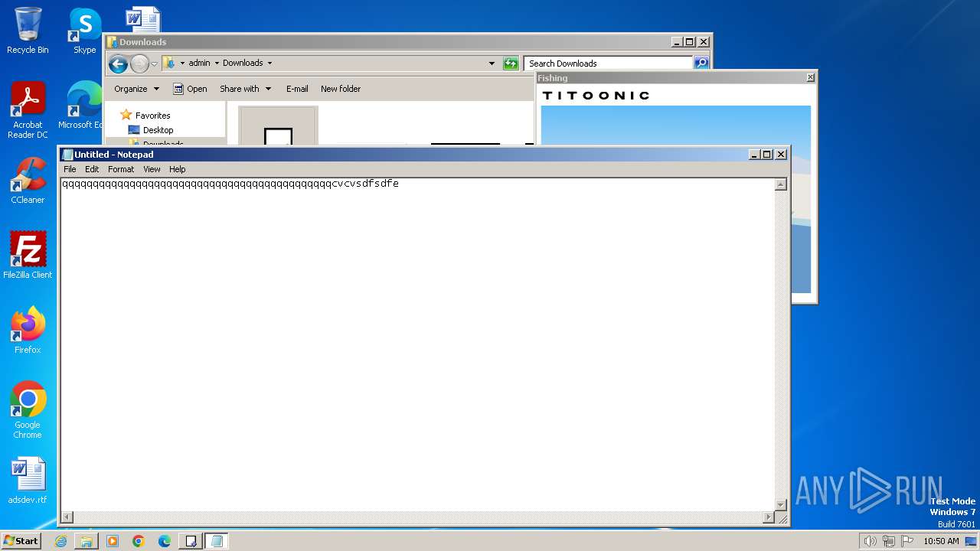
Task: Click Notepad horizontal scrollbar right arrow
Action: (x=769, y=517)
